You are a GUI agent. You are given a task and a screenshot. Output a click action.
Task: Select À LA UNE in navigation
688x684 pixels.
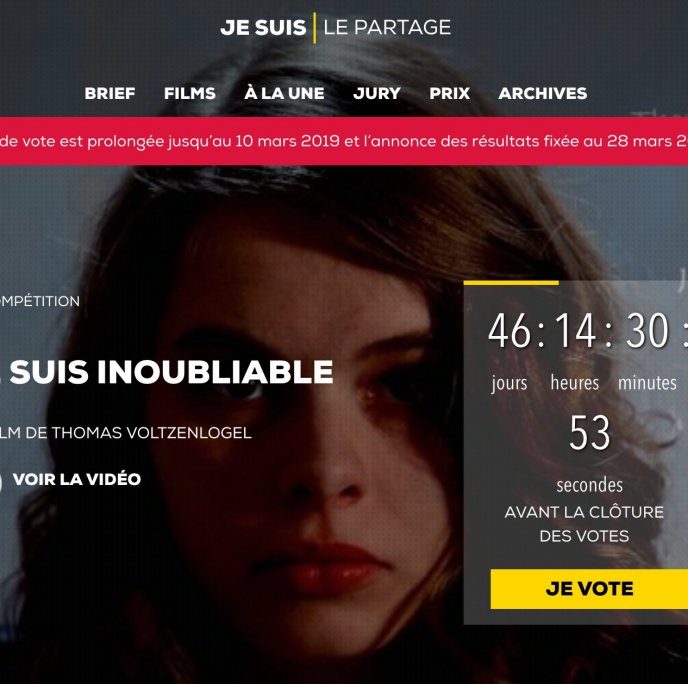pos(284,93)
